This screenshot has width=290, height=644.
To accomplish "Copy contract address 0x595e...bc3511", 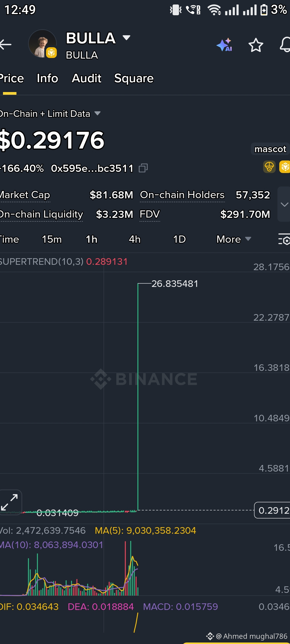I will coord(143,168).
